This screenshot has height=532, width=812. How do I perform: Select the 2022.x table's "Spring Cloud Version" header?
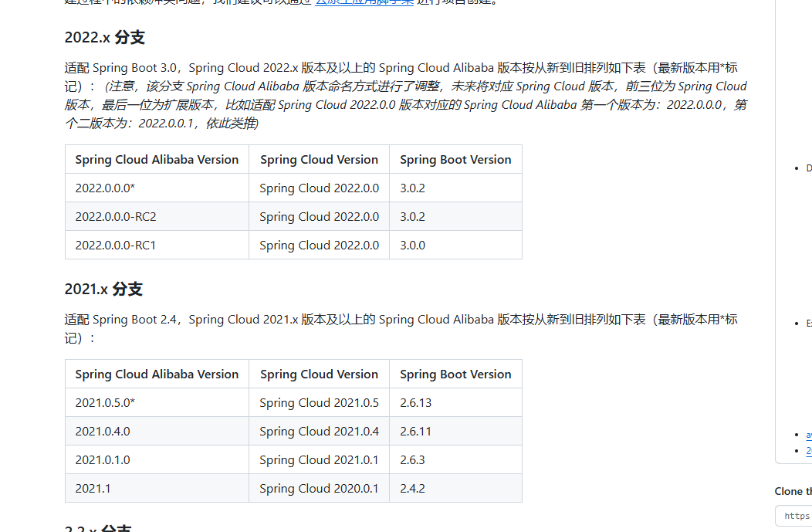point(319,160)
